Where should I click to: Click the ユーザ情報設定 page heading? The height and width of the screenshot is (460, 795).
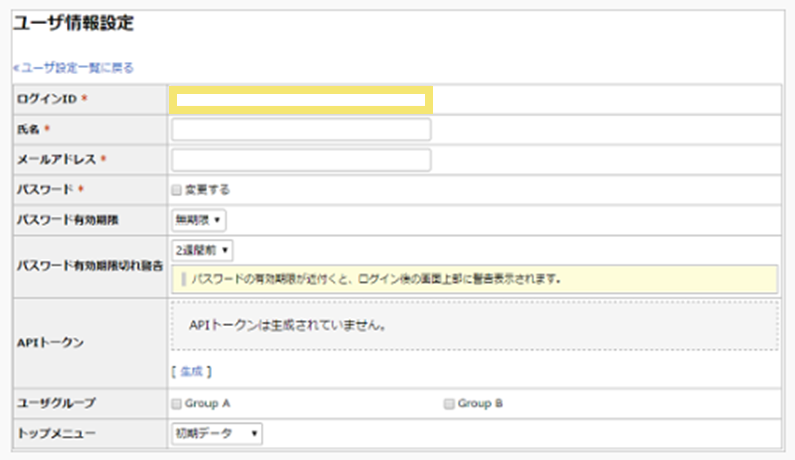point(73,21)
